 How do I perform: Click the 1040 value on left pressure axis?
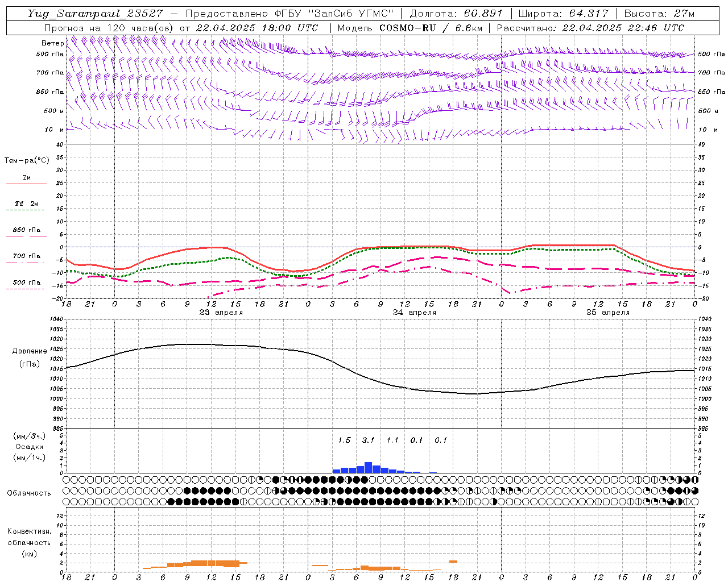[57, 319]
